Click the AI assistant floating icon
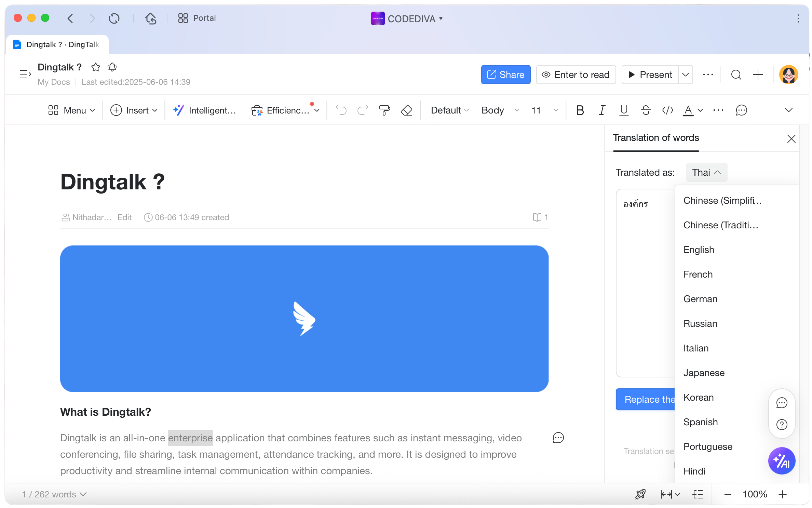 click(782, 461)
